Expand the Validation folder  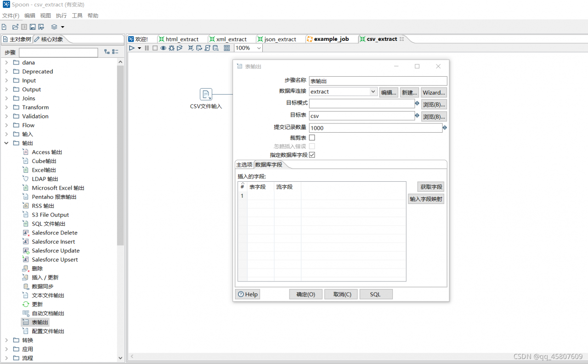pos(6,116)
